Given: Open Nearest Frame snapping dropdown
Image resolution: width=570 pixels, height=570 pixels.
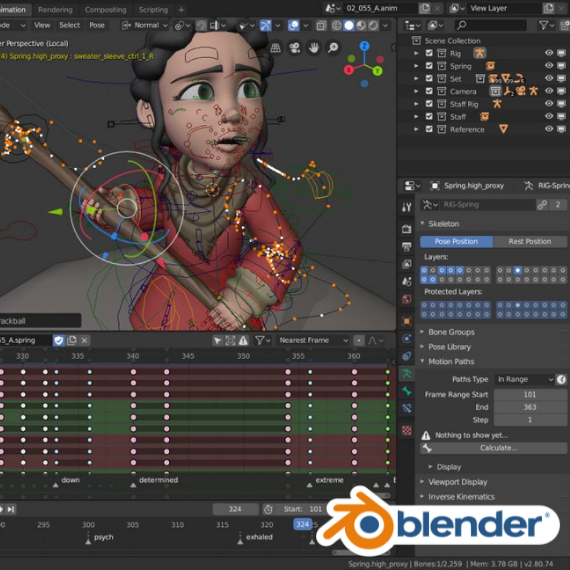Looking at the screenshot, I should click(313, 340).
